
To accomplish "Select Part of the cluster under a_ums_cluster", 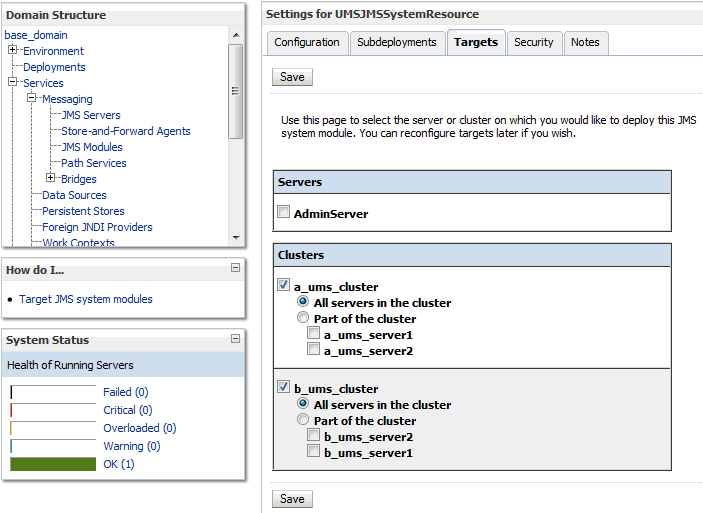I will tap(303, 317).
